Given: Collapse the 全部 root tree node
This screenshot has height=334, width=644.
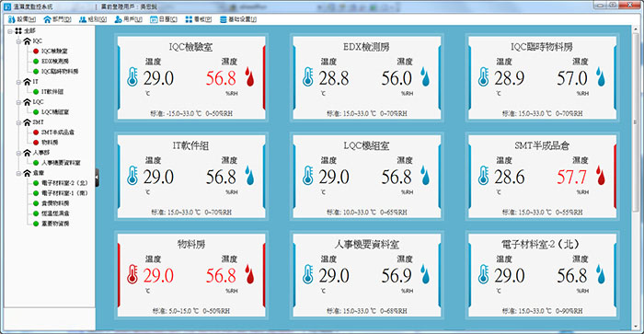Looking at the screenshot, I should (10, 31).
